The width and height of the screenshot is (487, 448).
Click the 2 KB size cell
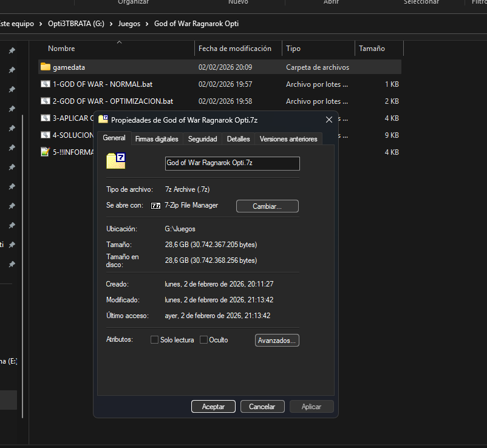pos(392,101)
